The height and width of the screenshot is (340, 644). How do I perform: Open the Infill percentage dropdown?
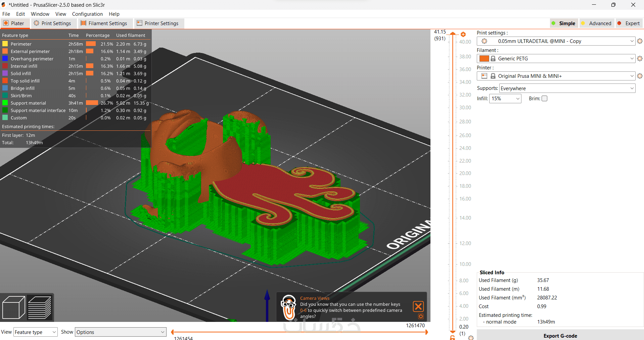(518, 99)
